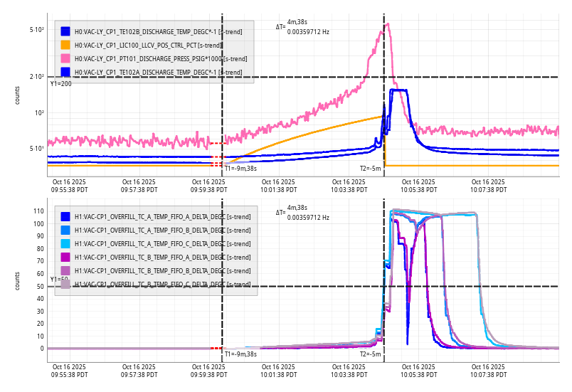Click the orange LIC100 legend color swatch
Viewport: 572px width, 392px height.
65,45
